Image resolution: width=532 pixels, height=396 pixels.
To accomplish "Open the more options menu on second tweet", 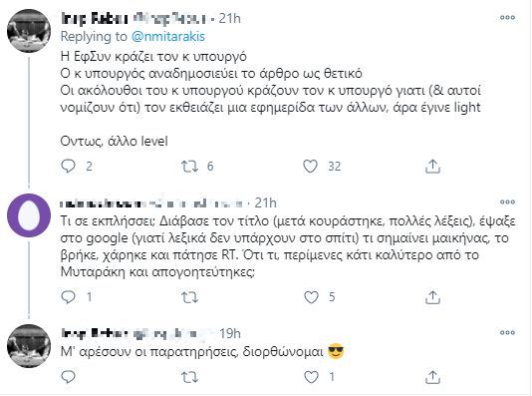I will [x=507, y=202].
